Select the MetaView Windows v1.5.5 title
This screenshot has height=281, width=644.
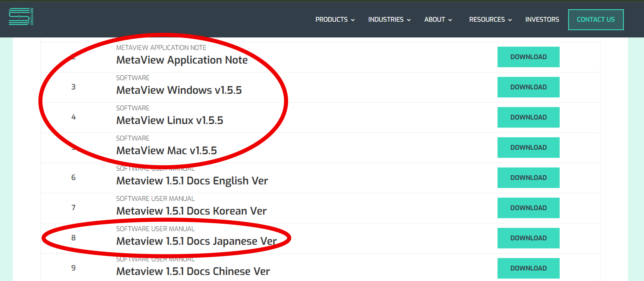click(179, 90)
